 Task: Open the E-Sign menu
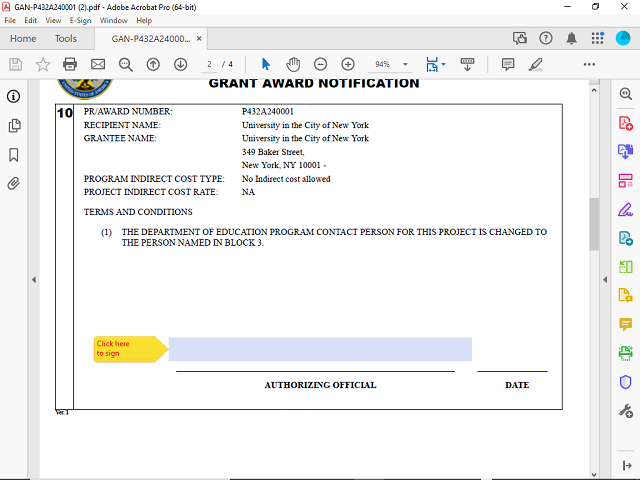point(80,20)
